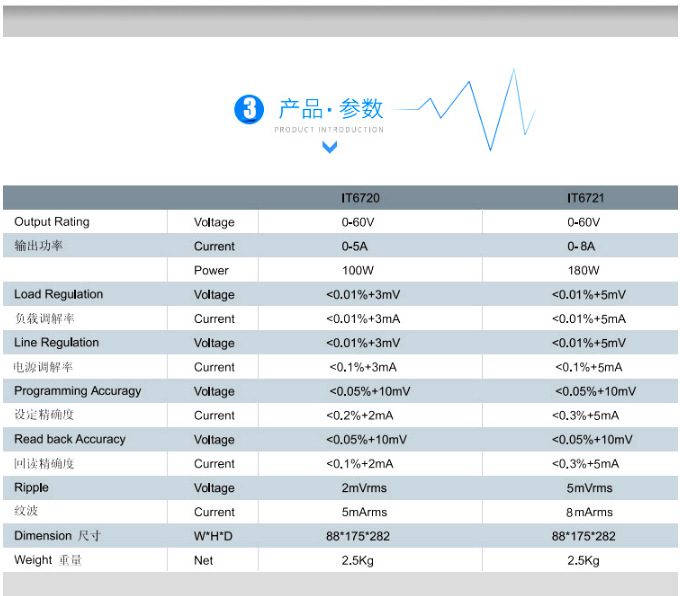Click IT6721 read back current <0.3%+5mA
Screen dimensions: 680x596
(585, 464)
